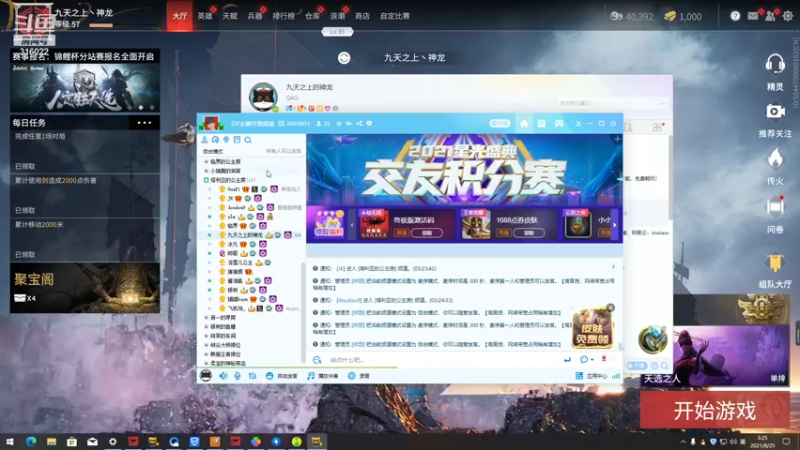Open Microsoft Edge from taskbar

[31, 441]
